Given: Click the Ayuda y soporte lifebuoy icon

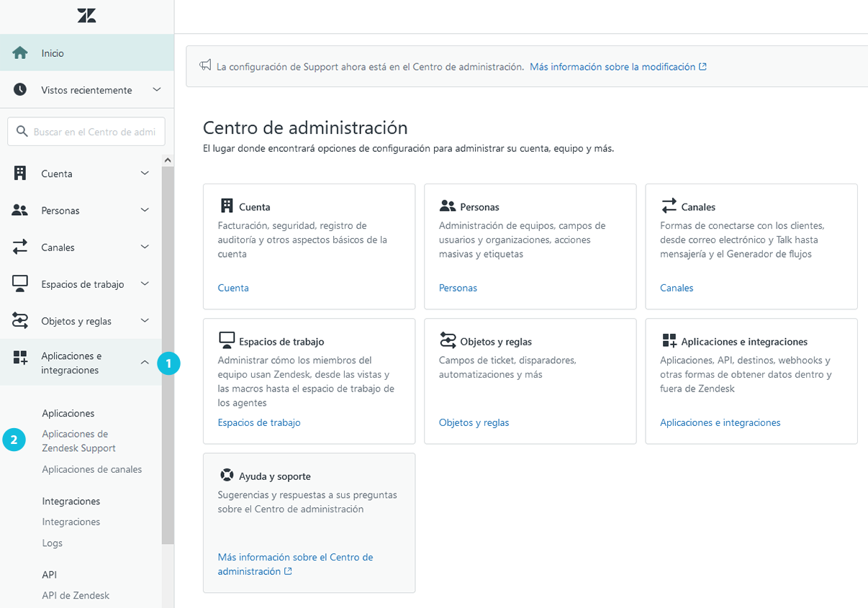Looking at the screenshot, I should tap(227, 476).
